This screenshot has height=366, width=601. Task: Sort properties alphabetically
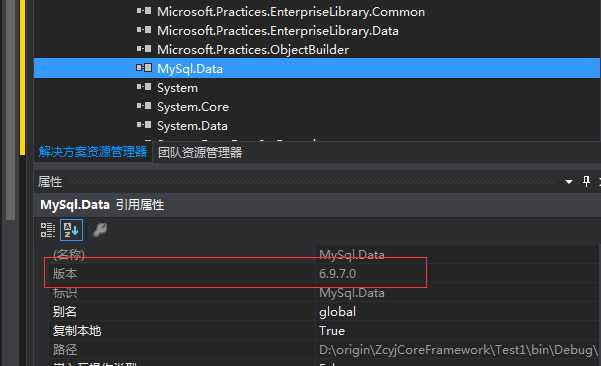coord(71,230)
